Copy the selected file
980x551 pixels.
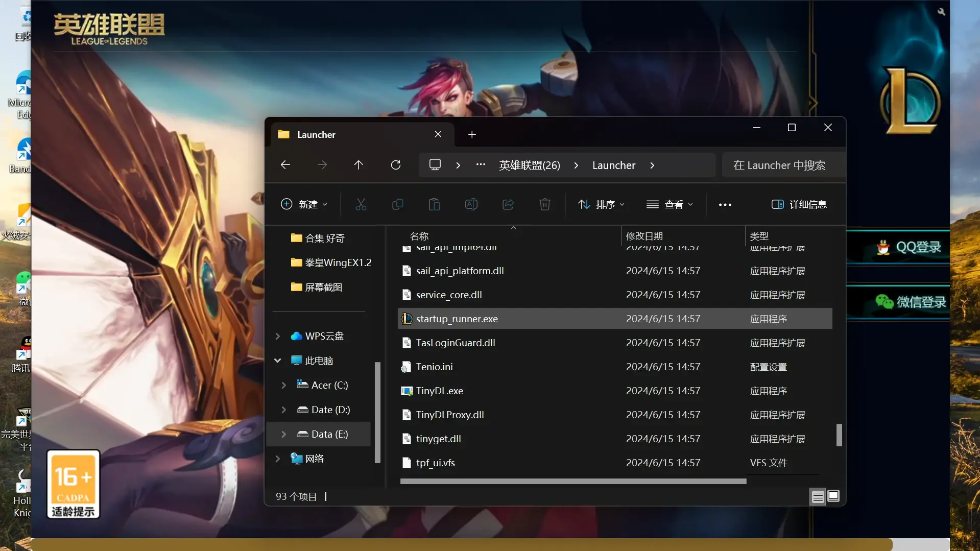point(398,204)
